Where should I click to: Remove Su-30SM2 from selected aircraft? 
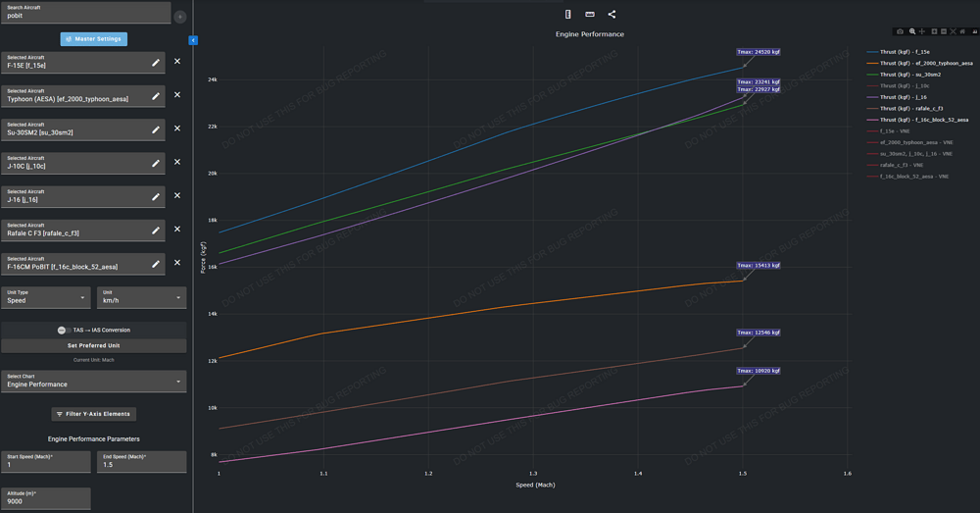point(177,128)
